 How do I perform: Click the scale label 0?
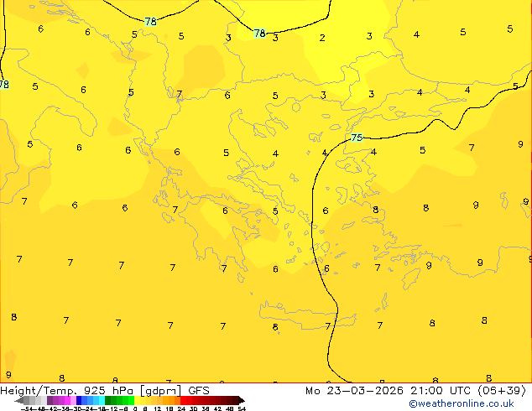pos(135,409)
